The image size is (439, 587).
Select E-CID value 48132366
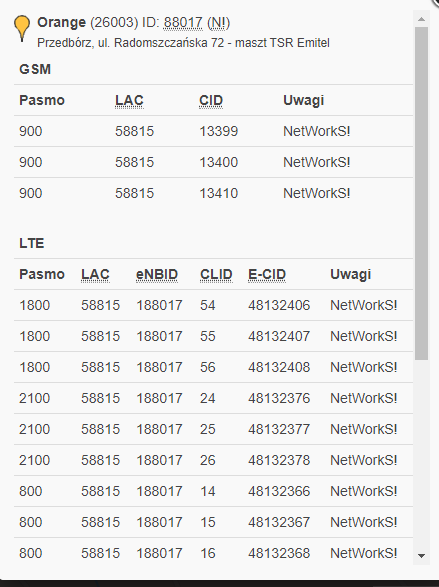279,492
